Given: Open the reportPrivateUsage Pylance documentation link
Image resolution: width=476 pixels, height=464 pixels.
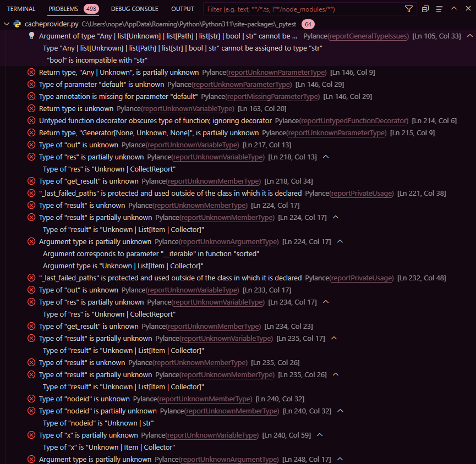Looking at the screenshot, I should [362, 193].
